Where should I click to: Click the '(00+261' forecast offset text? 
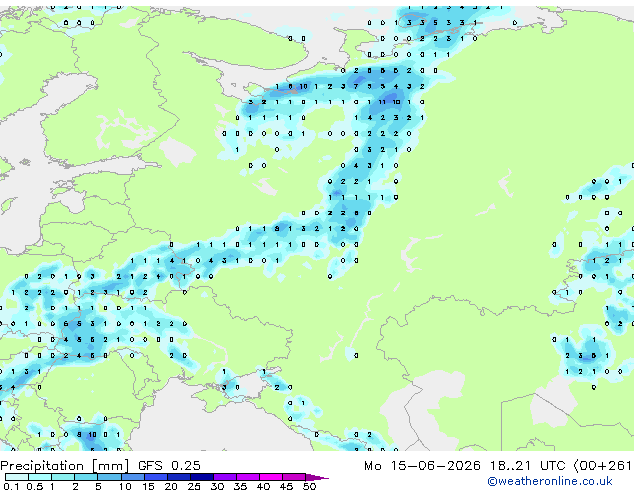[602, 466]
